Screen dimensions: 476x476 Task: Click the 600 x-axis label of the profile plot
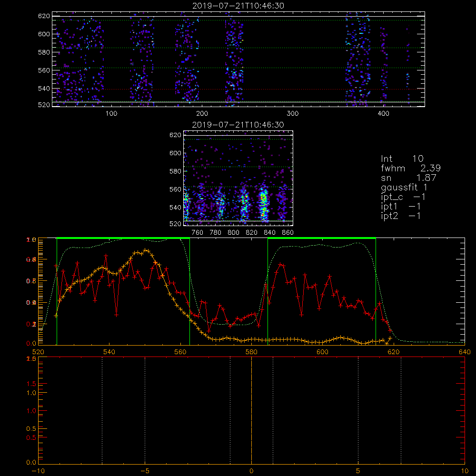coord(322,352)
